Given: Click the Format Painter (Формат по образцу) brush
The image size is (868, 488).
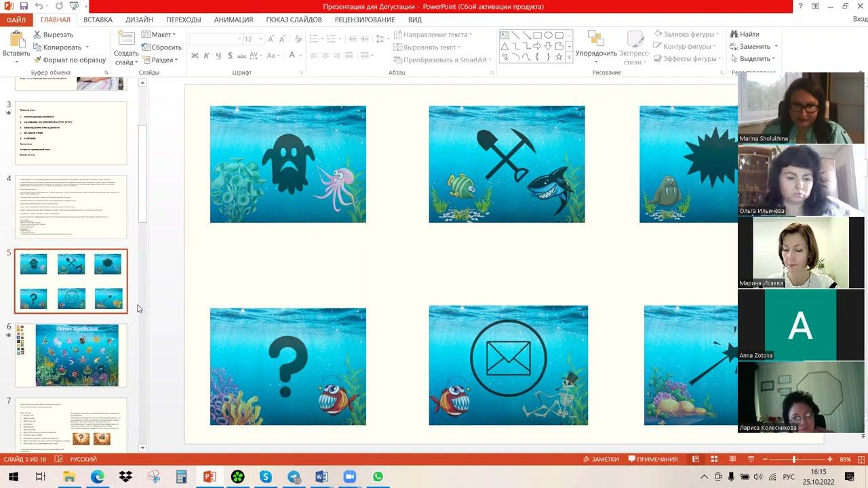Looking at the screenshot, I should tap(37, 60).
